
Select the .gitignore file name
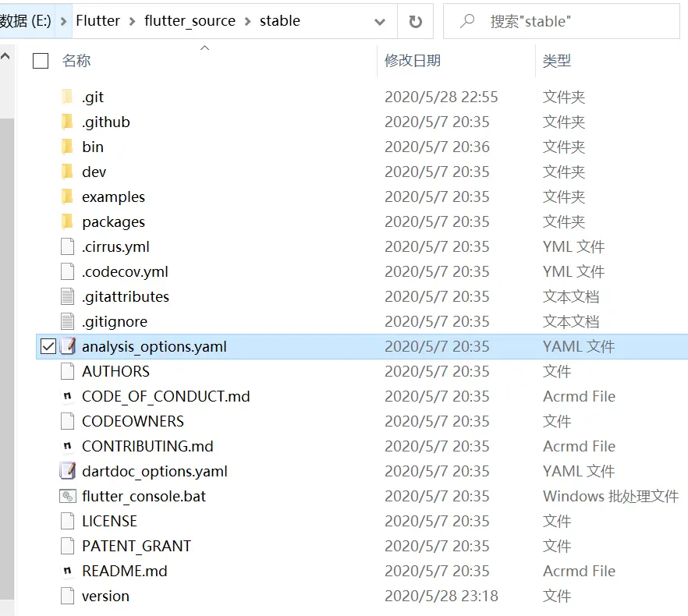click(x=115, y=322)
